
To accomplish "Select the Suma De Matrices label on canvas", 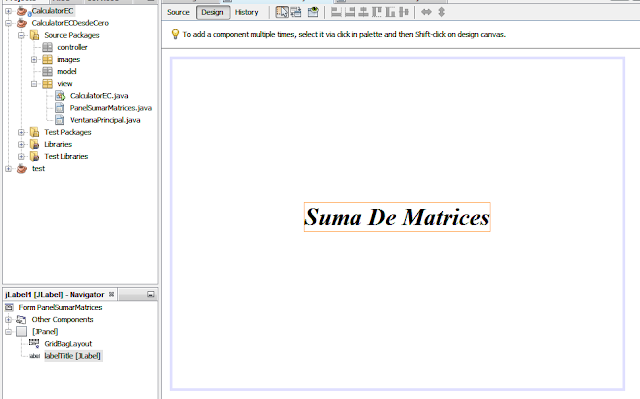I will pos(397,217).
